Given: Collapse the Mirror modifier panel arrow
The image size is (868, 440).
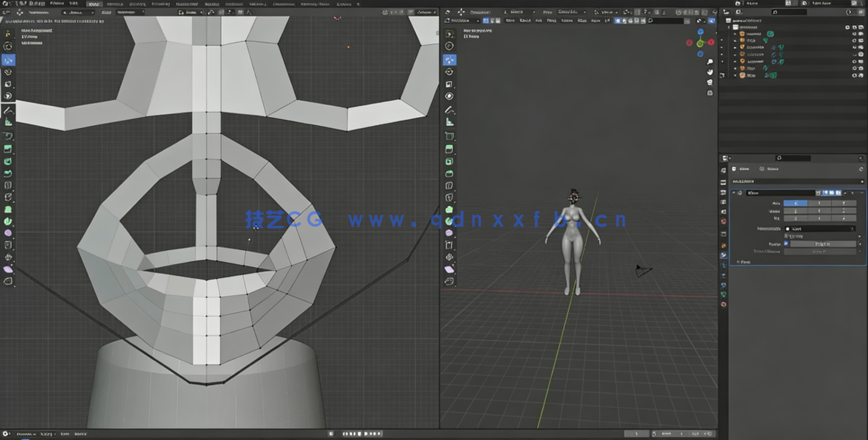Looking at the screenshot, I should pos(734,193).
